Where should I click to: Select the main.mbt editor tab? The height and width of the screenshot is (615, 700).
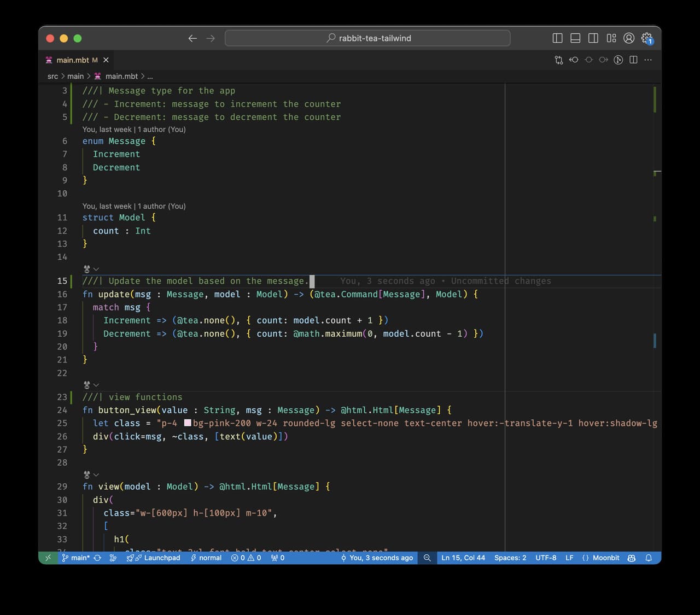72,60
